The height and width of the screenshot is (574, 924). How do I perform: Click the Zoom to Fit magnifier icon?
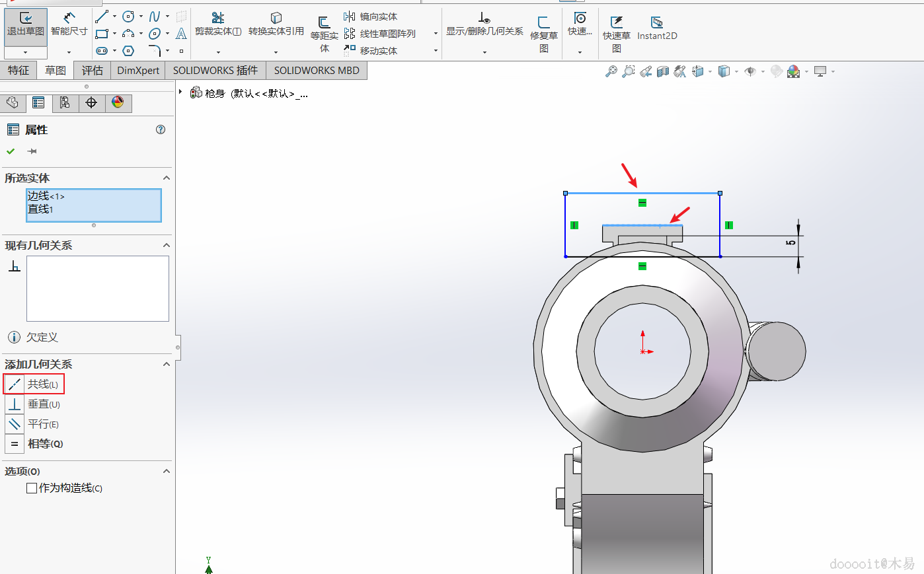[611, 71]
